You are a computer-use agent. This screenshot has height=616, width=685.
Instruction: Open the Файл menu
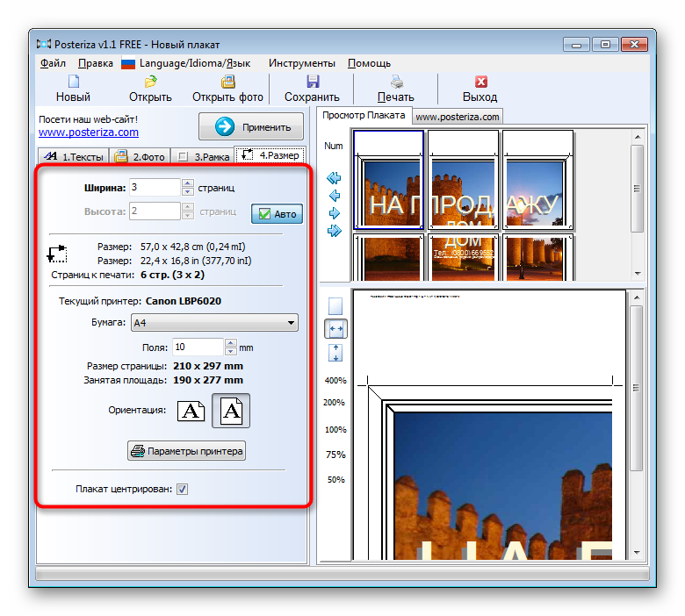click(x=53, y=63)
